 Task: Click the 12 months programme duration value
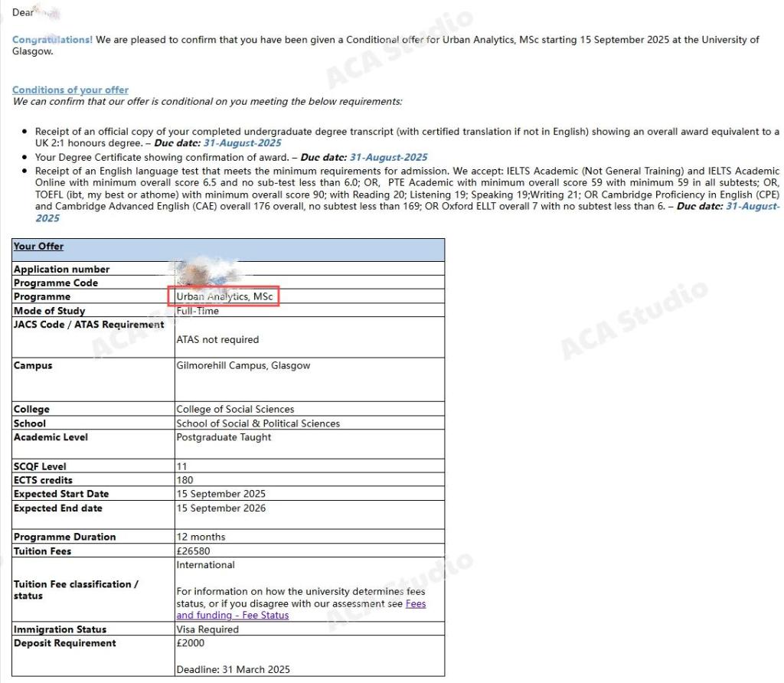(x=201, y=537)
